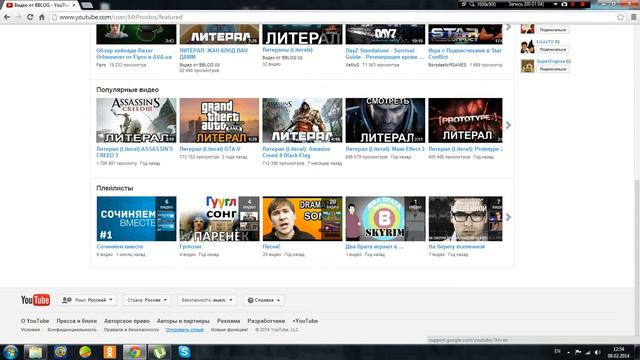Take a snapshot with the recorder camera icon
Screen dimensions: 640x360
[x=564, y=4]
